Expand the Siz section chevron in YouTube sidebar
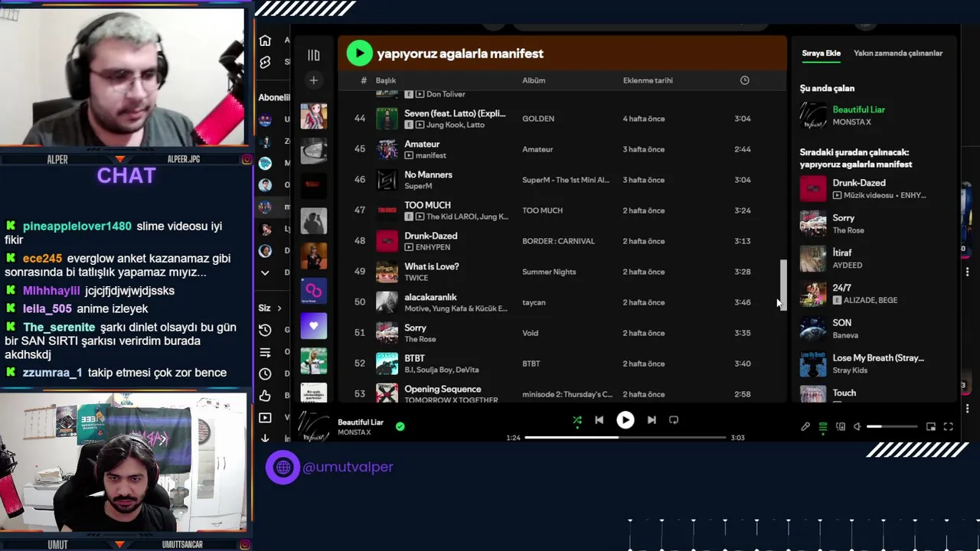 point(279,308)
